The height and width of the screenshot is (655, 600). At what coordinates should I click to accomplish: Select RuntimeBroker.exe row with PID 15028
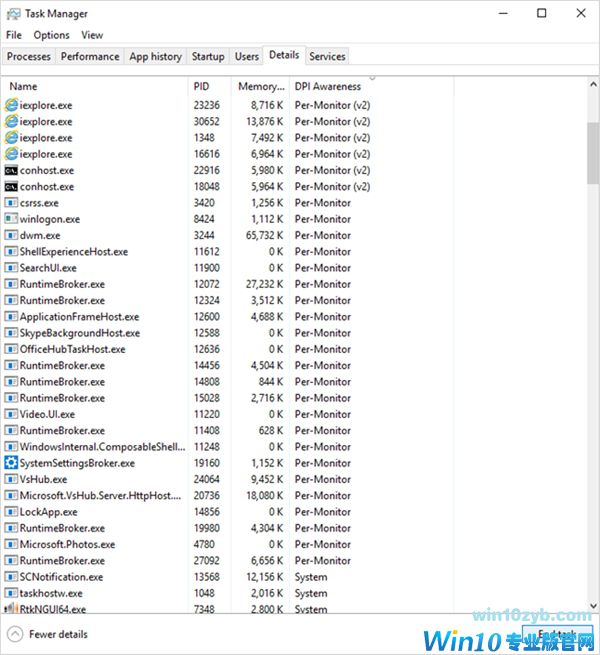pos(229,398)
